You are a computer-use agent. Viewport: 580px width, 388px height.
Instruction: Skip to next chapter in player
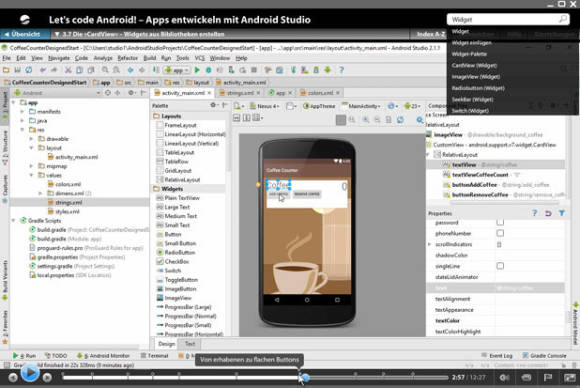click(x=47, y=378)
